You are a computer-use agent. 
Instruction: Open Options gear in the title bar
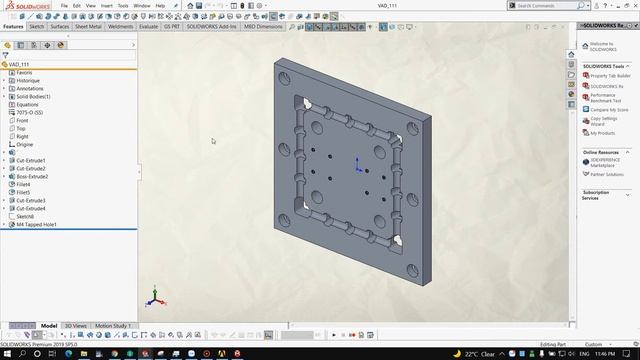pos(259,6)
